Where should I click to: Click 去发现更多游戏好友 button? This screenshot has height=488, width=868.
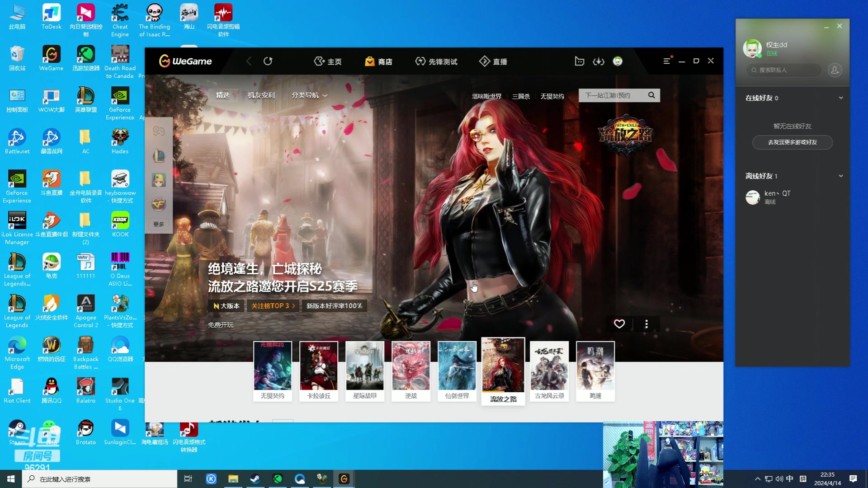click(x=792, y=142)
